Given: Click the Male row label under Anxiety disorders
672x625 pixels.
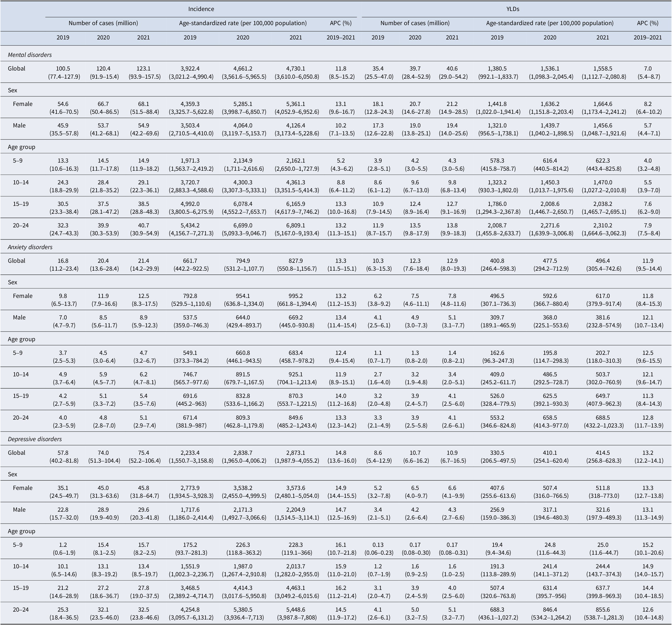Looking at the screenshot, I should point(19,318).
